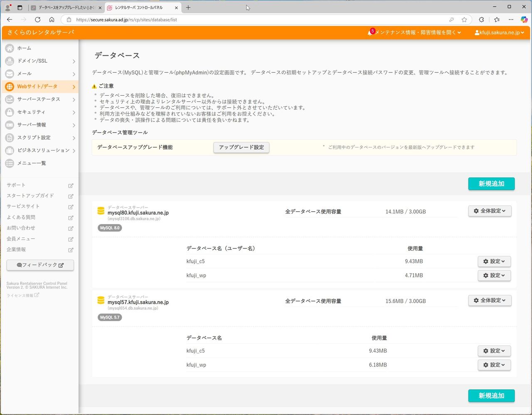
Task: Click the セキュリティ lock icon
Action: click(10, 112)
